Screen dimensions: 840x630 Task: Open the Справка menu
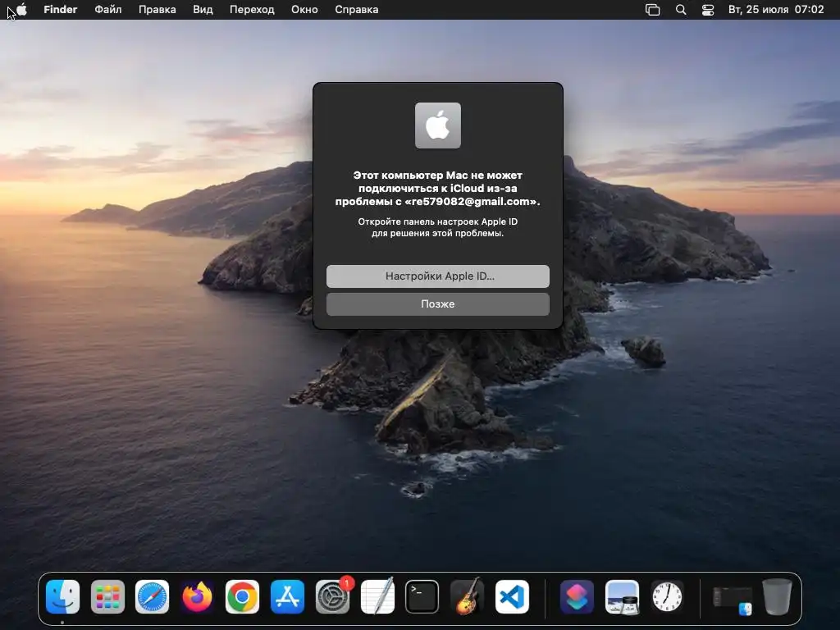(x=356, y=10)
